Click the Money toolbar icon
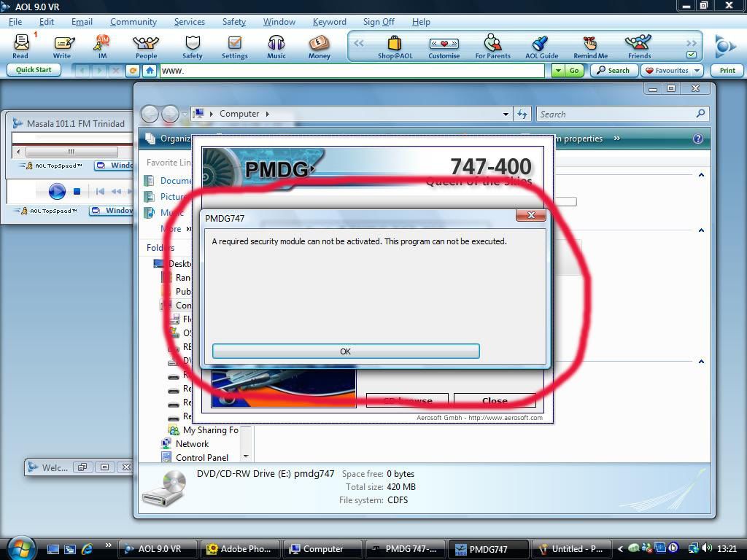 [320, 47]
